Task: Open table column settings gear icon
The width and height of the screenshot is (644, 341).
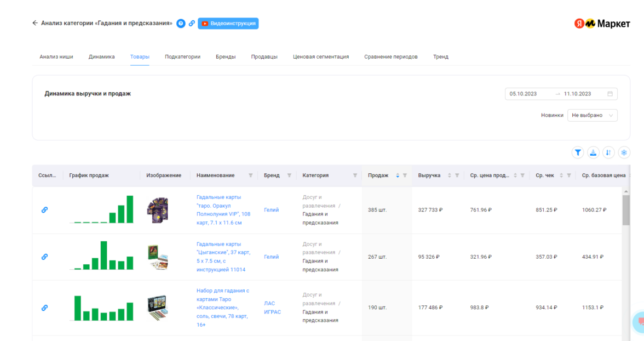Action: (x=624, y=152)
